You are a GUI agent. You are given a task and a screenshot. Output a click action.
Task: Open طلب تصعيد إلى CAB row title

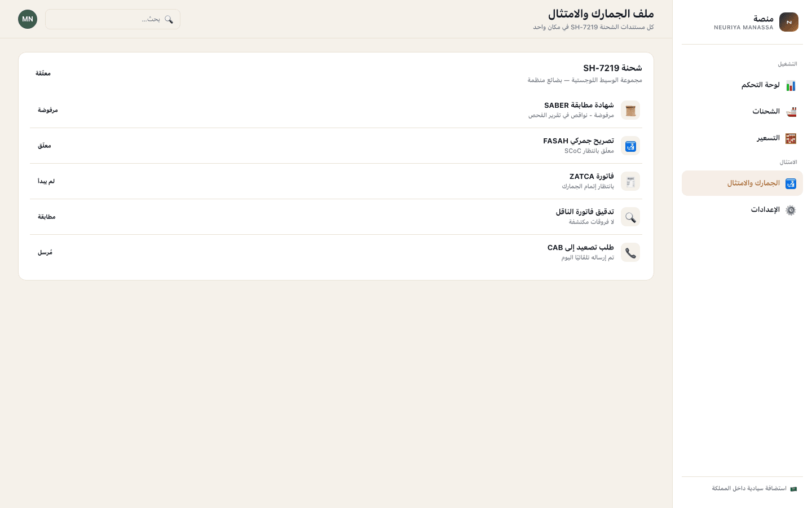pyautogui.click(x=581, y=248)
